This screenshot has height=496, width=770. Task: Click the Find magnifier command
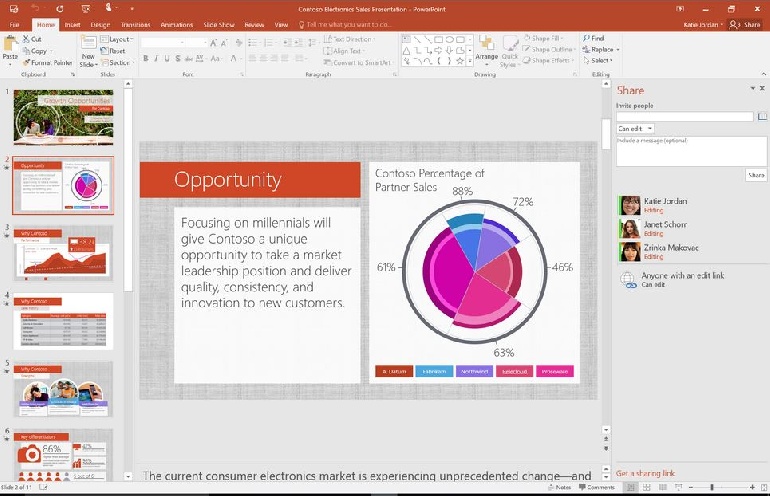click(x=593, y=38)
